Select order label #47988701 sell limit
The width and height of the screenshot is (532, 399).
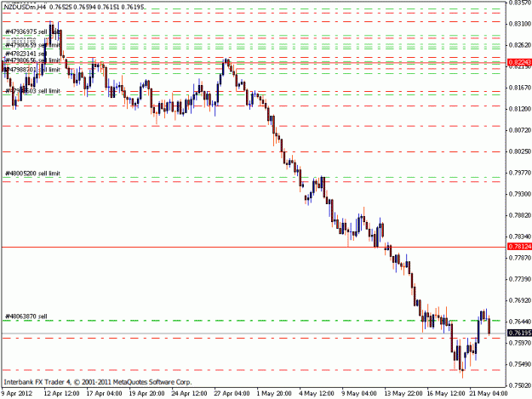tap(32, 70)
